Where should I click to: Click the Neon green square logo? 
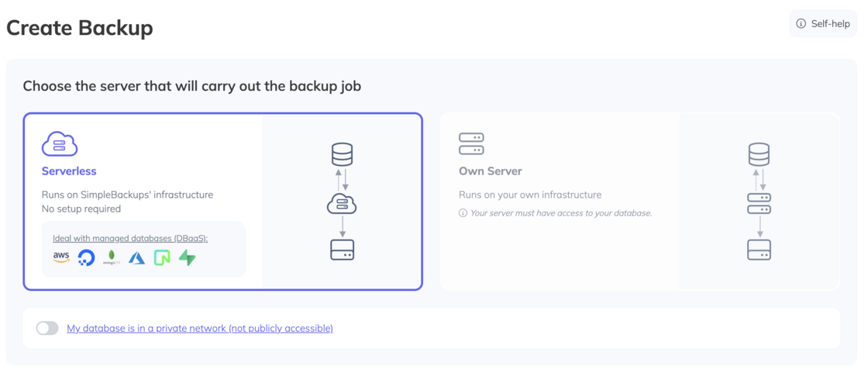pyautogui.click(x=162, y=257)
